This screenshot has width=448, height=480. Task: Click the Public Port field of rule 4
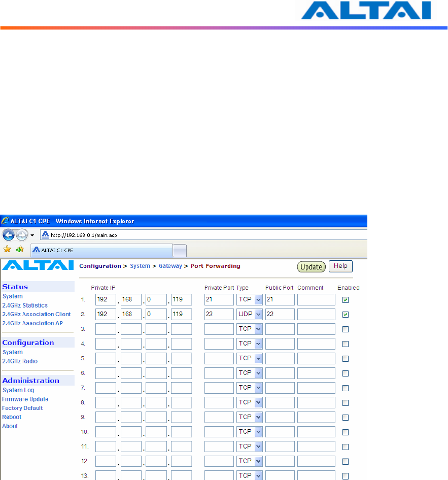coord(280,344)
